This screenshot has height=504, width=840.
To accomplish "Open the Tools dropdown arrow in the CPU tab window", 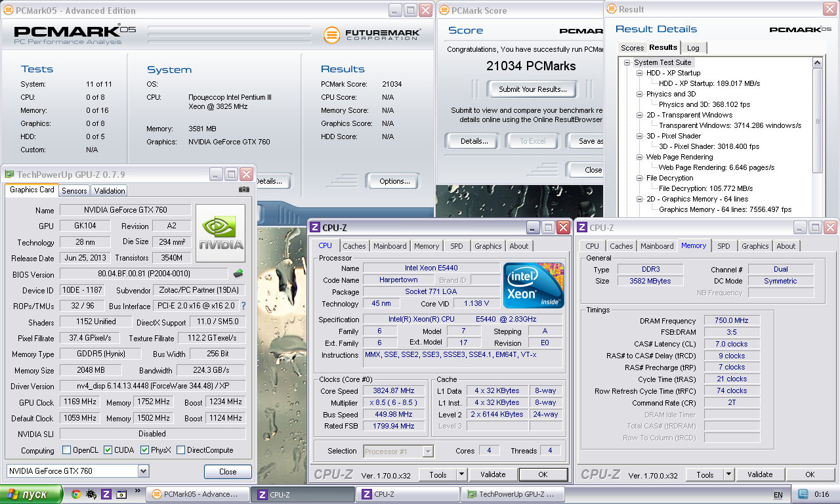I will click(x=461, y=474).
